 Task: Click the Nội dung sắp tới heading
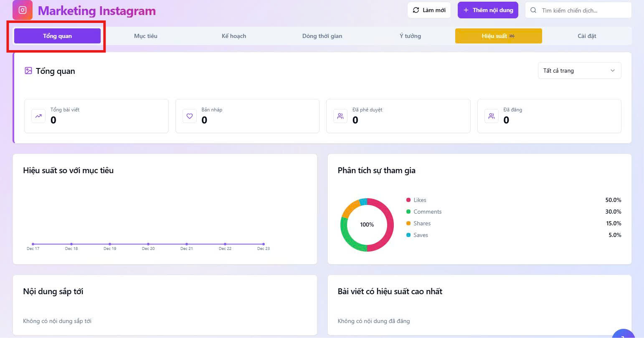pos(53,291)
